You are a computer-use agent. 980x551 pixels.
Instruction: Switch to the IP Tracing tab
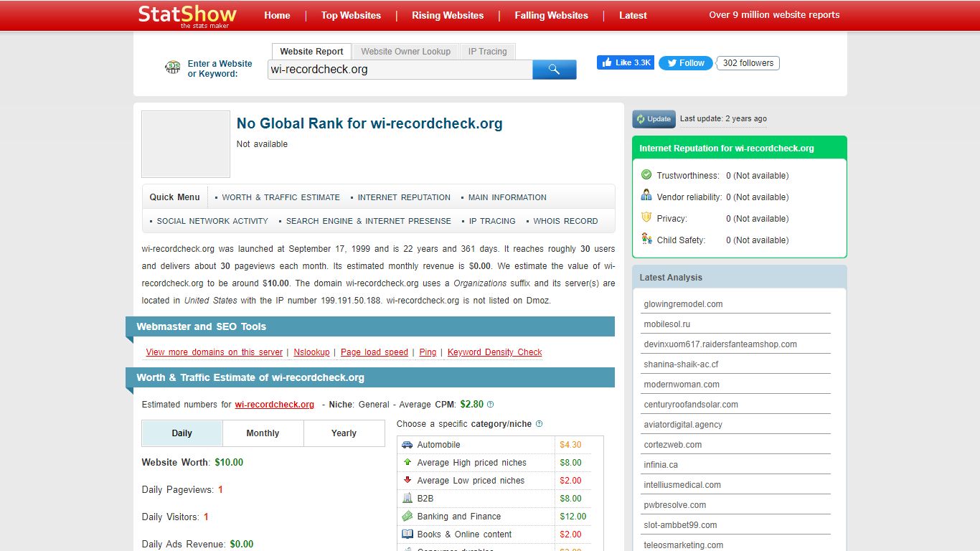point(488,52)
